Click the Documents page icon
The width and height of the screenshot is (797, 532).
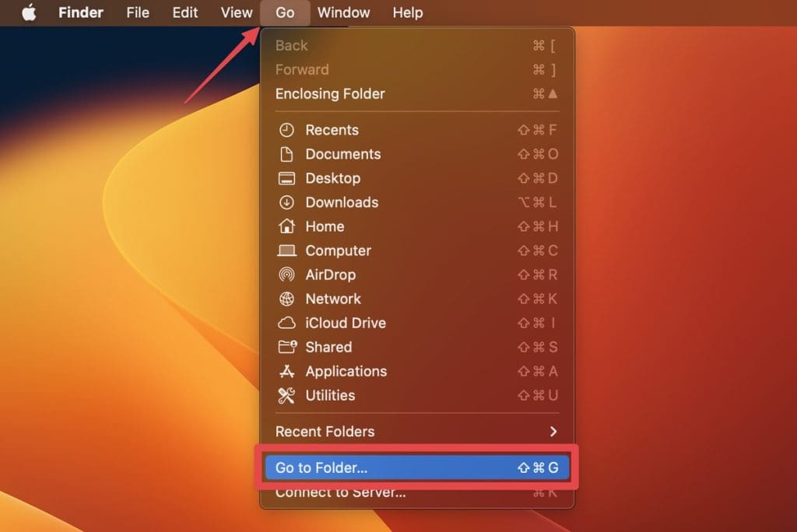point(286,154)
